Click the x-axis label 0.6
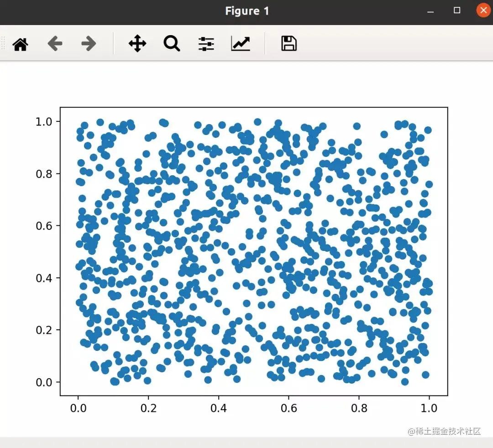 point(288,408)
